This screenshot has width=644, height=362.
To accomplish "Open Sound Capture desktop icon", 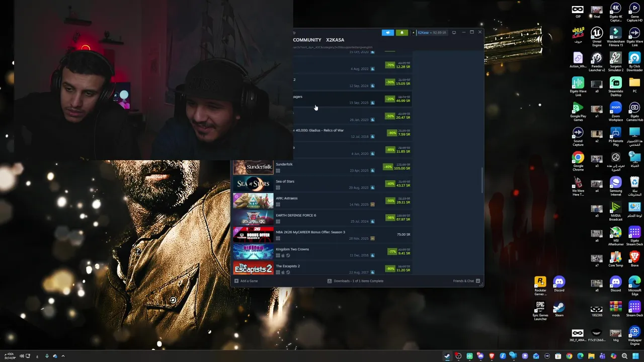I will point(578,136).
